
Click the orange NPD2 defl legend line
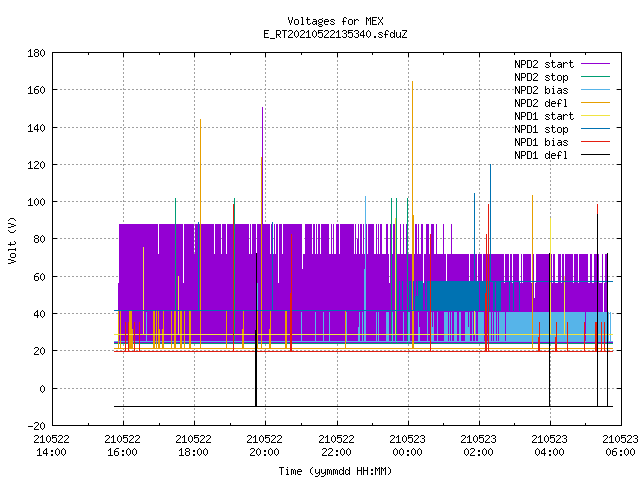595,103
